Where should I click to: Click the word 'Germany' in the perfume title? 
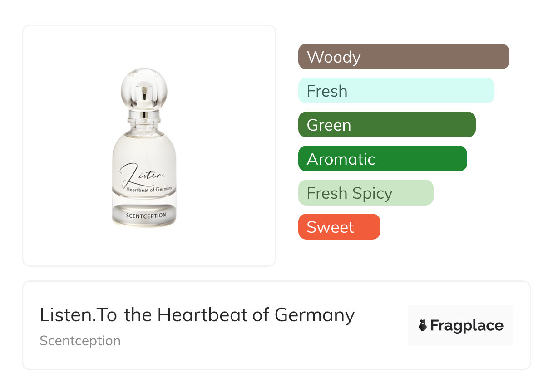pyautogui.click(x=315, y=315)
